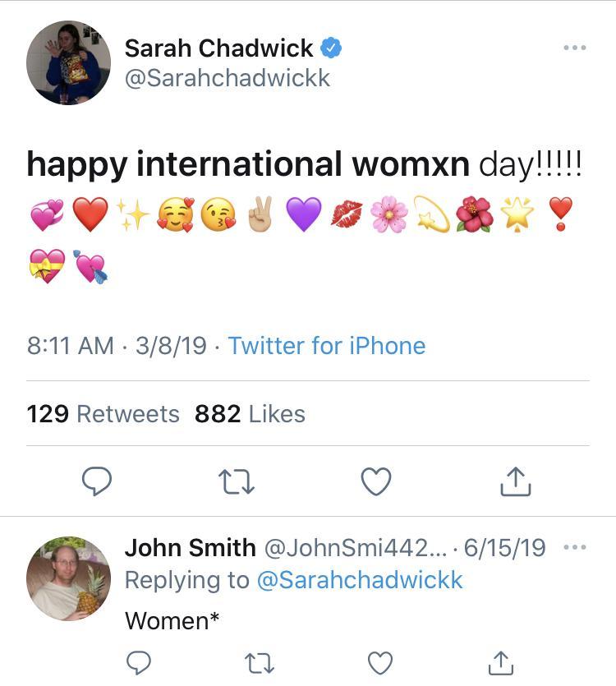Open John Smith's profile picture
The image size is (616, 686).
[x=68, y=578]
